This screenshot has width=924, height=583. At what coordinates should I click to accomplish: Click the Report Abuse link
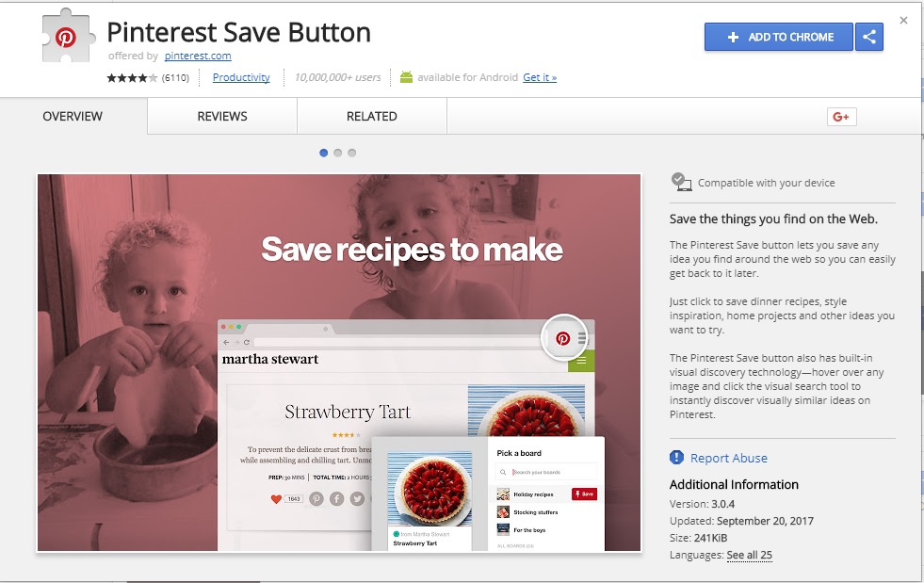point(729,458)
